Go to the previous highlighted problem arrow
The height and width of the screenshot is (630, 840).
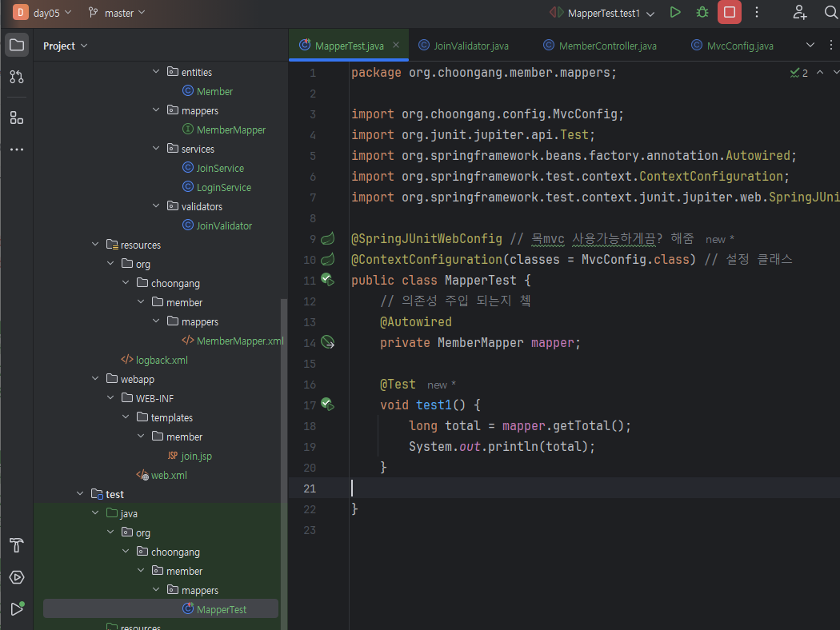tap(820, 72)
